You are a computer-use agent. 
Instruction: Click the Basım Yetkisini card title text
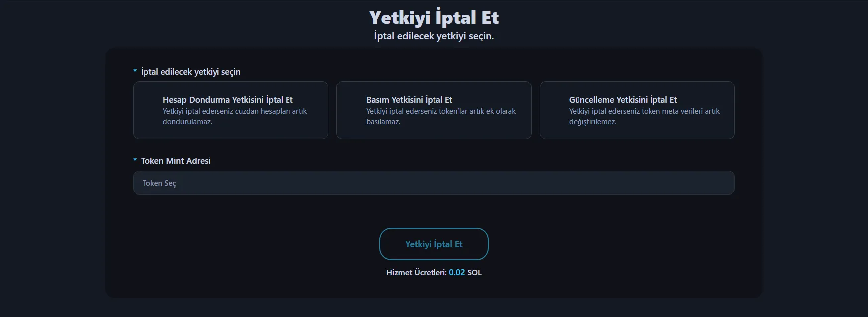(x=409, y=100)
